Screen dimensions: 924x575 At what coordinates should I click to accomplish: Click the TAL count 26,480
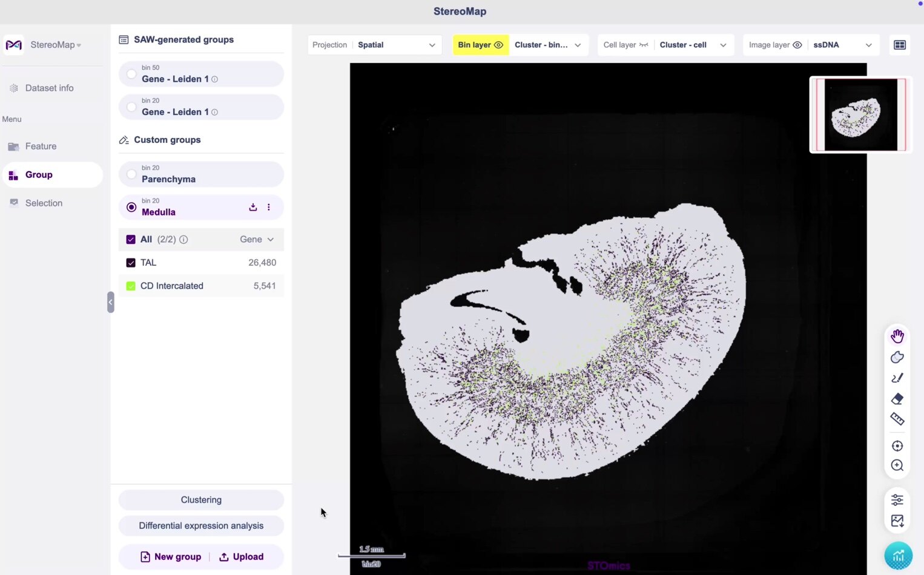262,263
